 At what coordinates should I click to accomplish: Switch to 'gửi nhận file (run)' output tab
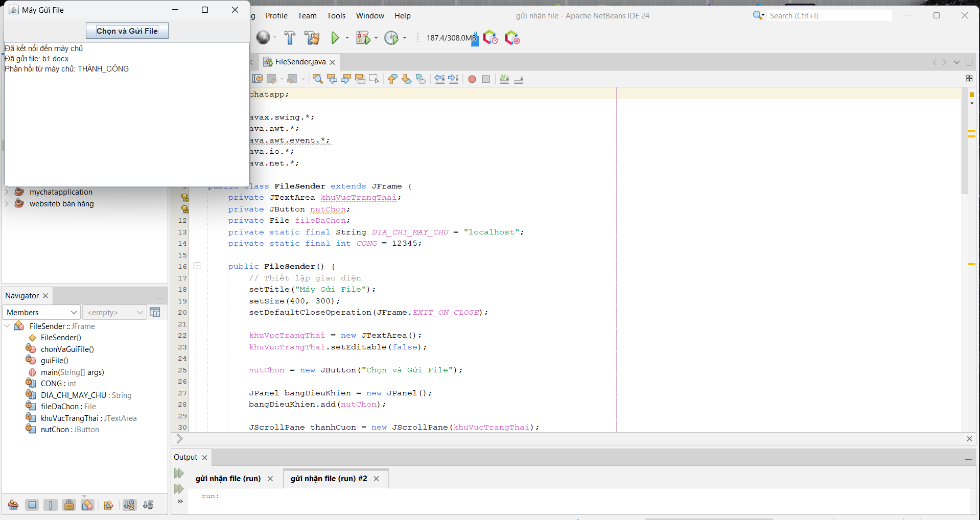(x=228, y=479)
